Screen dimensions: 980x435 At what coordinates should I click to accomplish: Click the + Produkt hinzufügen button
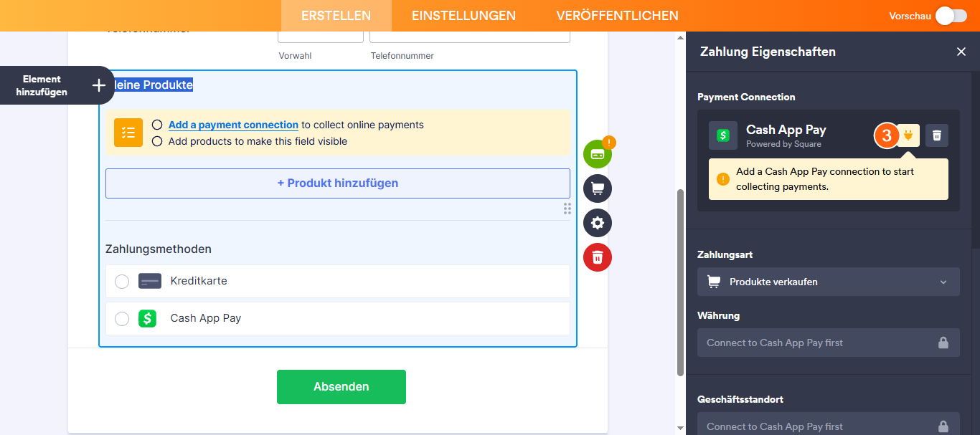tap(338, 183)
